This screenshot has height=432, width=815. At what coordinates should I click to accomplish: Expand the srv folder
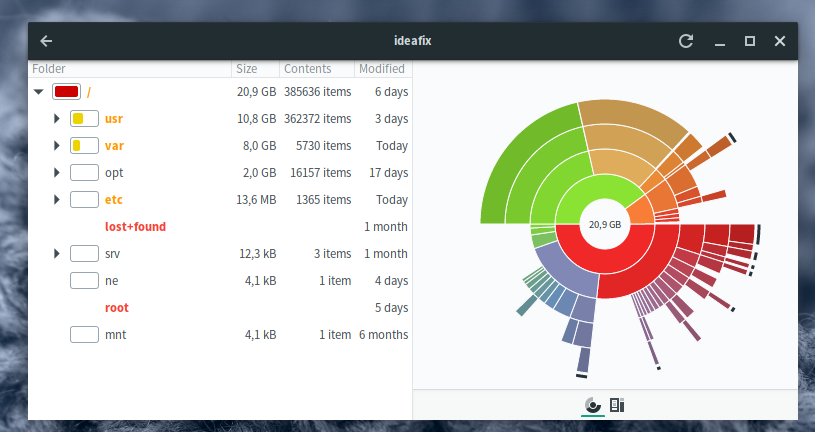click(x=57, y=254)
